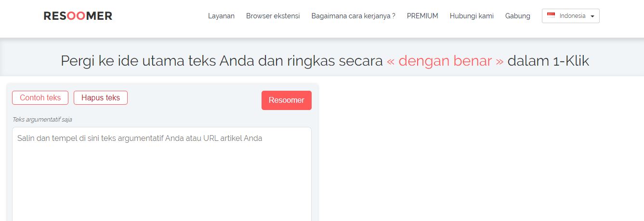
Task: Load sample text with Contoh teks
Action: tap(40, 97)
